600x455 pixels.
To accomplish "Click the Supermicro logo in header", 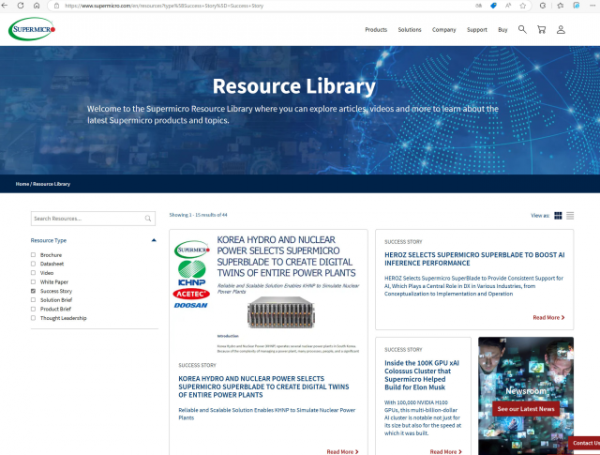I will click(x=32, y=29).
